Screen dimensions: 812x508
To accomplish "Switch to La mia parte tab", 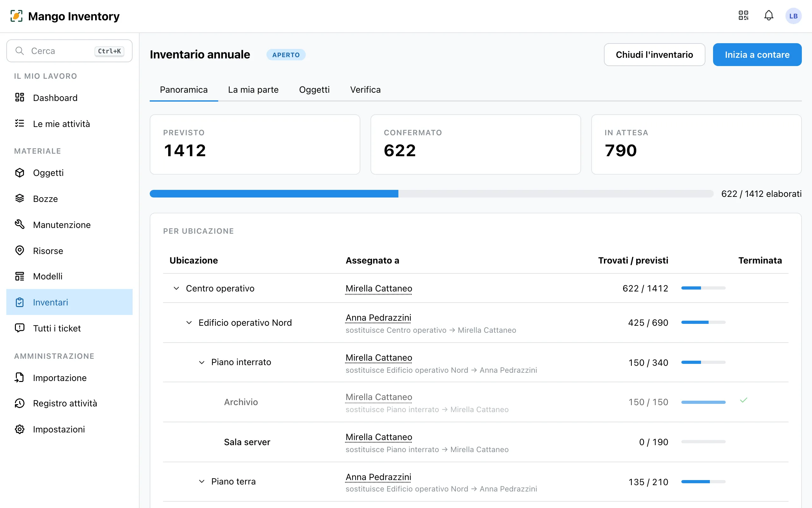I will [x=253, y=90].
